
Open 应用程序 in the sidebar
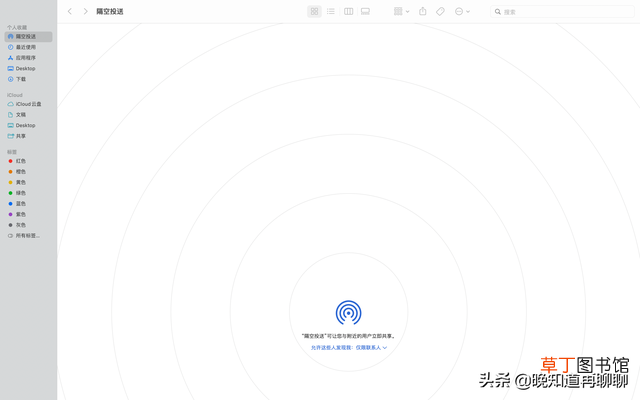[x=29, y=58]
